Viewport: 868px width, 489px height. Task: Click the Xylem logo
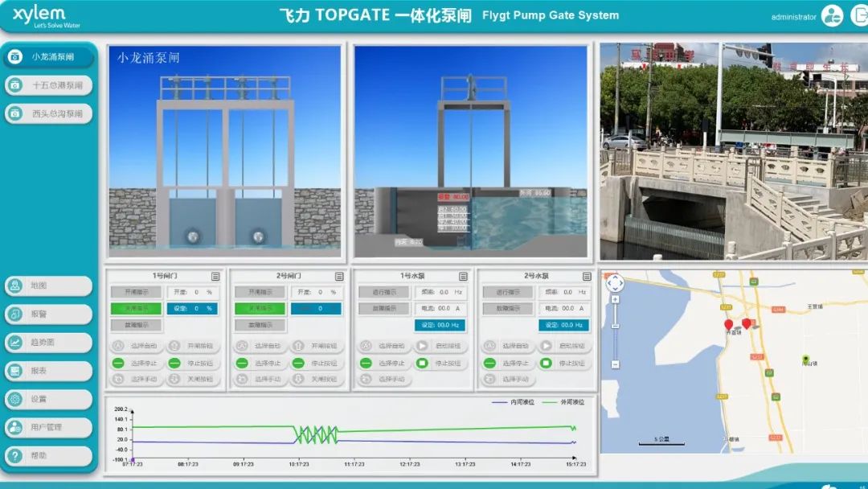(x=46, y=17)
